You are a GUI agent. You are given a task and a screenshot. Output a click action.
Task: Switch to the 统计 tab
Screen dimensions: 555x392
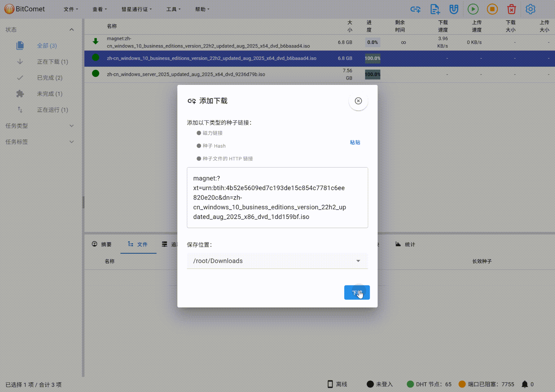tap(405, 244)
